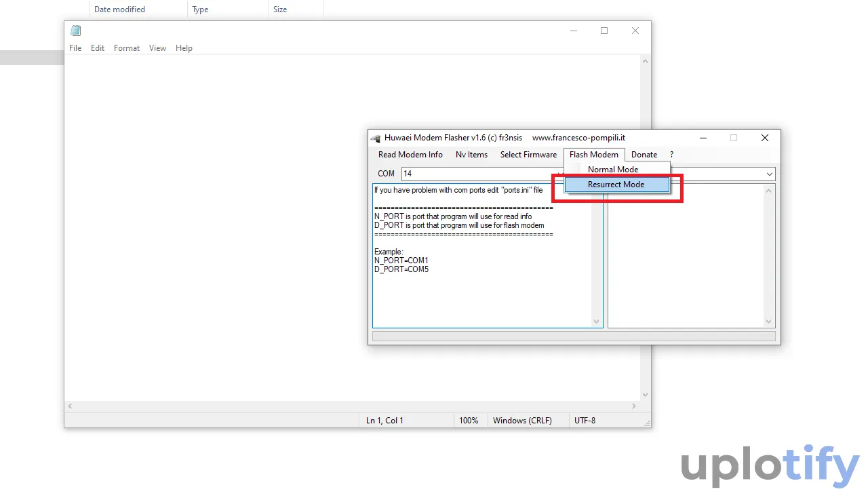Minimize the Huawei Modem Flasher window
This screenshot has width=868, height=498.
[703, 138]
